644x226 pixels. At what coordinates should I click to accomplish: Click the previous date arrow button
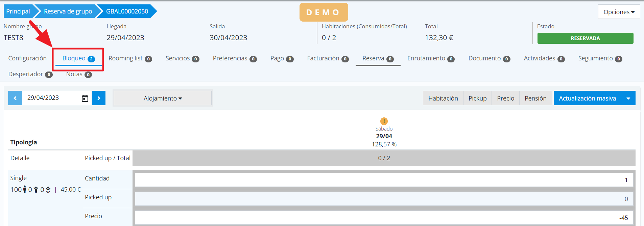click(15, 98)
